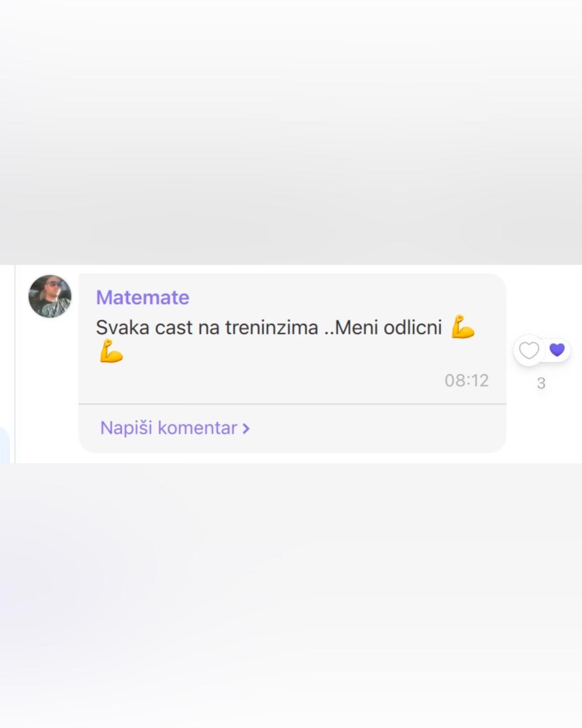Select the 08:12 message timestamp
The width and height of the screenshot is (582, 728).
point(467,380)
